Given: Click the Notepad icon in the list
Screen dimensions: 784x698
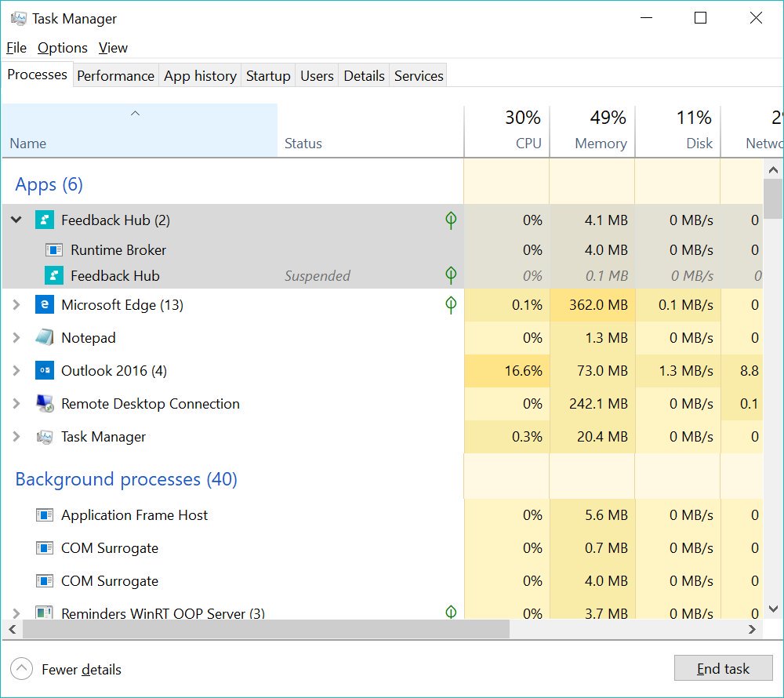Looking at the screenshot, I should point(45,338).
